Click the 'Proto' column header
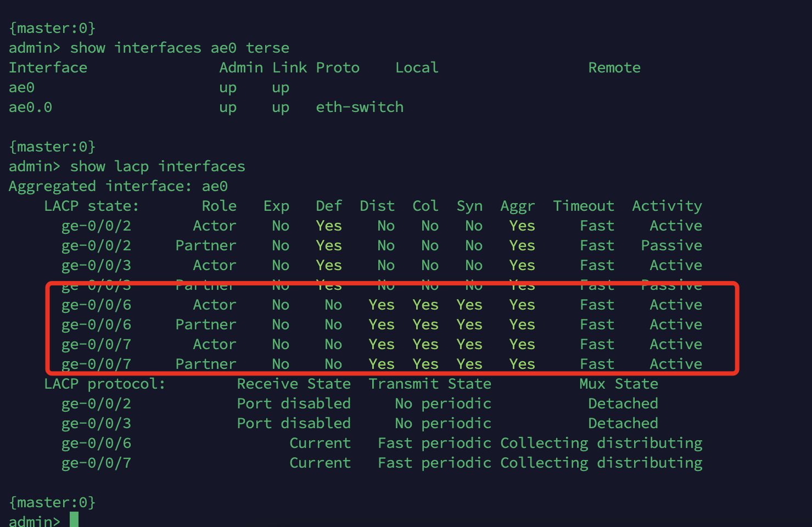The width and height of the screenshot is (812, 527). (x=338, y=68)
